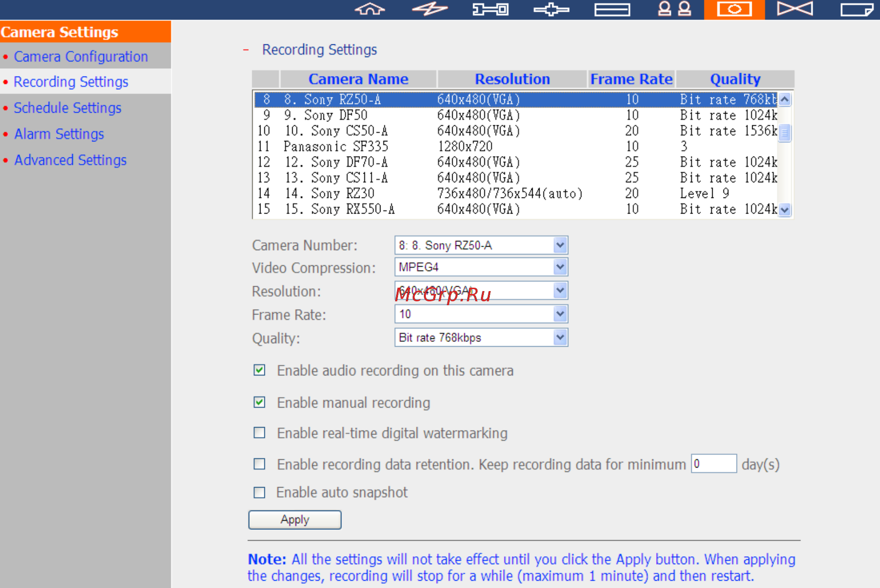Check Enable recording data retention

[260, 464]
